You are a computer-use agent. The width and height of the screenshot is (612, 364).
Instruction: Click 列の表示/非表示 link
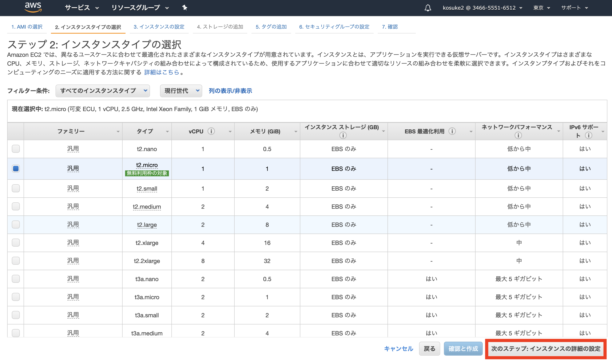[230, 91]
